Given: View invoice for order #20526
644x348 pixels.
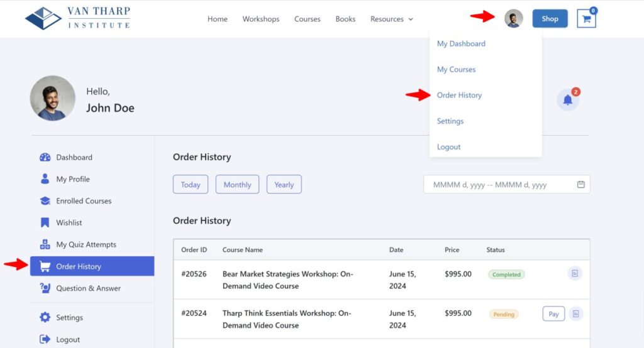Looking at the screenshot, I should pyautogui.click(x=575, y=273).
